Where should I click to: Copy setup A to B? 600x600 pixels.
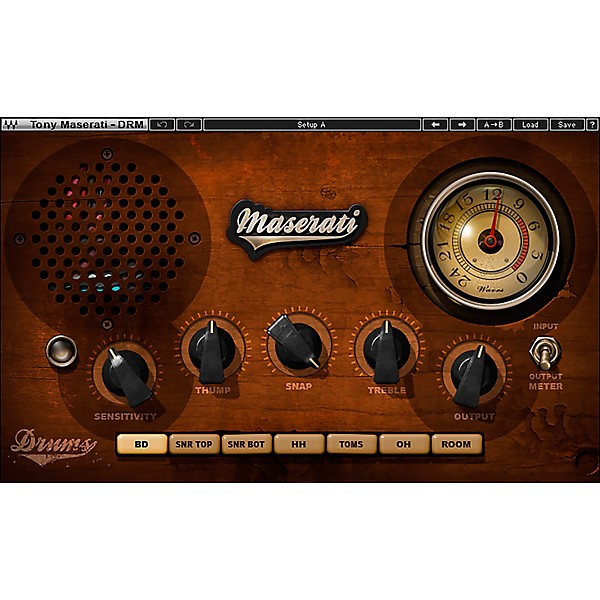point(494,125)
